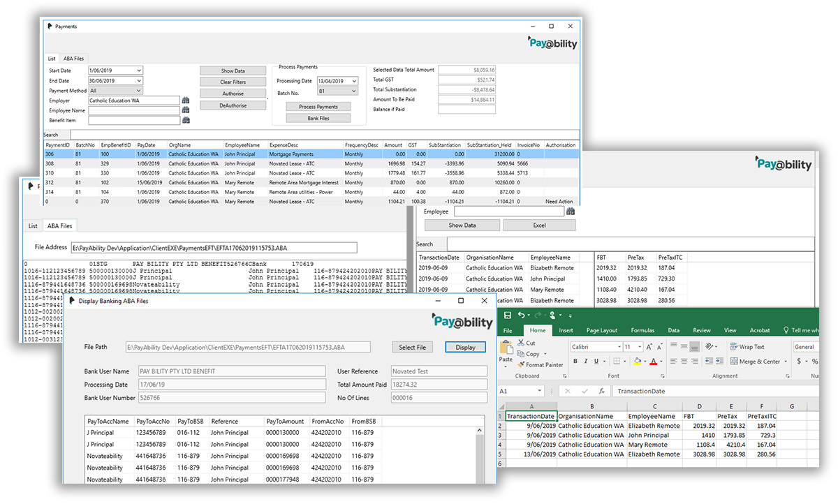The image size is (838, 504).
Task: Click the Benefit Item lookup binoculars icon
Action: click(x=186, y=120)
